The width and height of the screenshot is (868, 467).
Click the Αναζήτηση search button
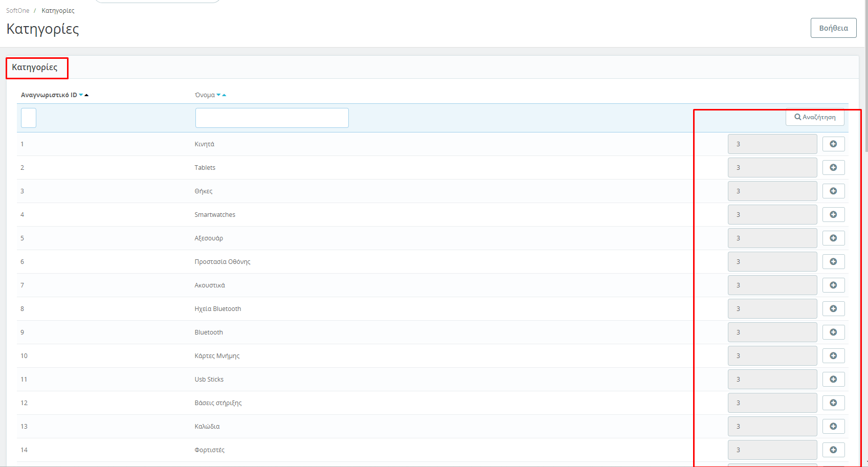click(x=815, y=117)
